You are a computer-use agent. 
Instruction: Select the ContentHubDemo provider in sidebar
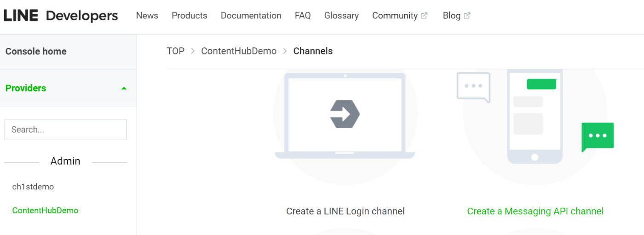[46, 211]
